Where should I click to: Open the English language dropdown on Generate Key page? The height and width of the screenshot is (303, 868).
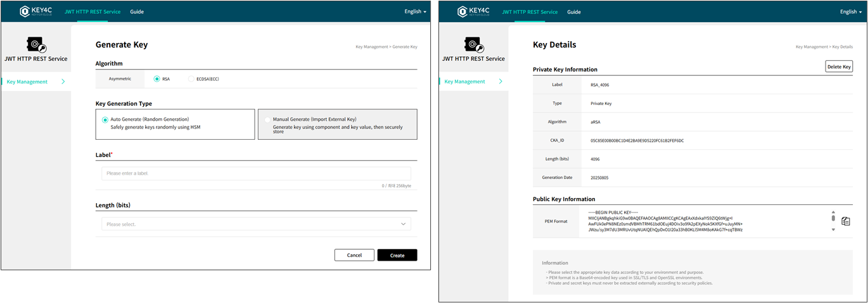click(415, 11)
